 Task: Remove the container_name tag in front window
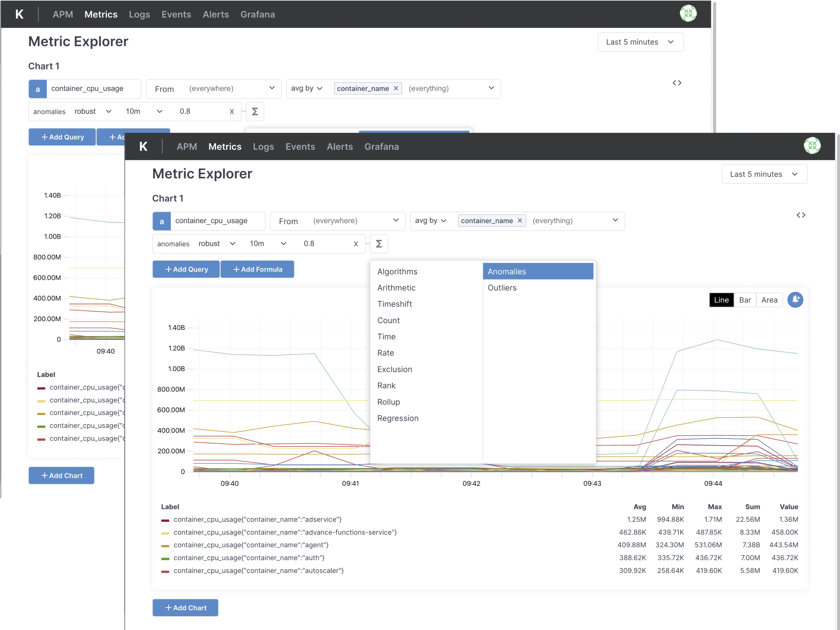(x=520, y=221)
